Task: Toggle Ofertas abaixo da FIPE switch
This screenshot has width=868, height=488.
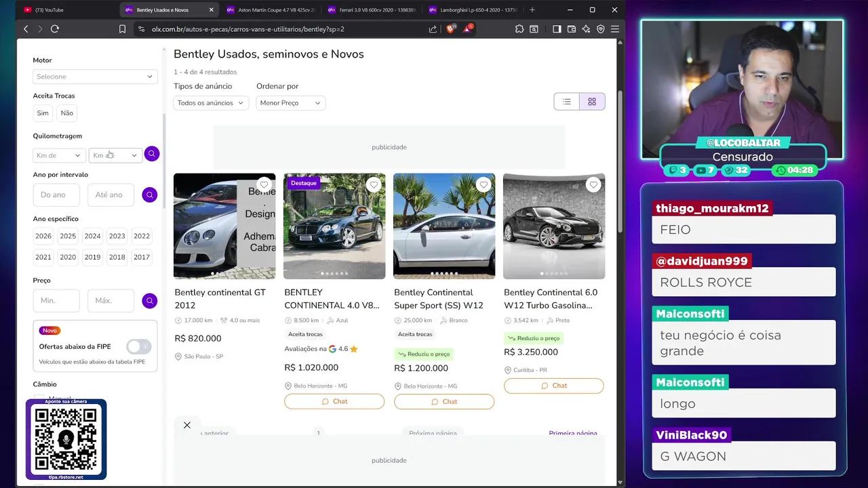Action: [x=139, y=346]
